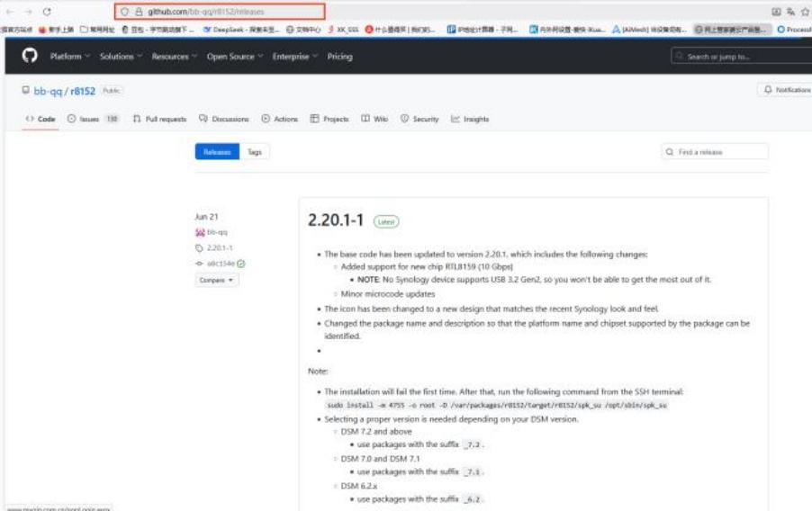Click the Actions tab play icon
This screenshot has height=511, width=812.
266,119
